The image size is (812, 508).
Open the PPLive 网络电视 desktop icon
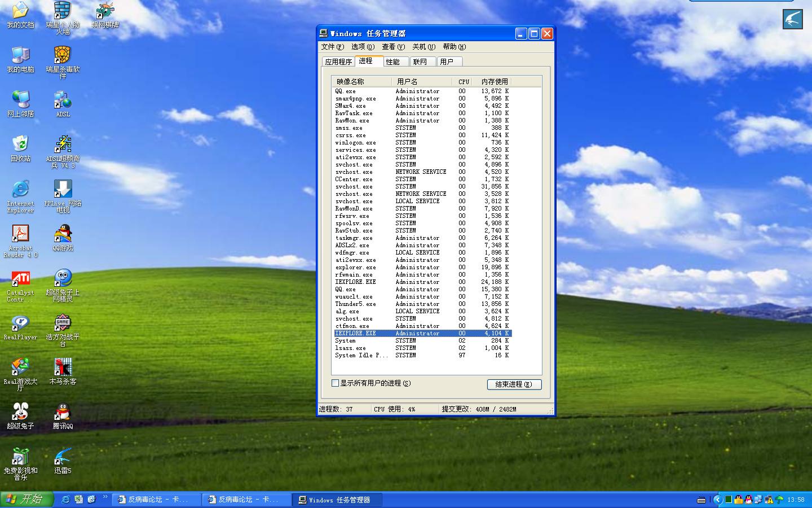(x=63, y=190)
